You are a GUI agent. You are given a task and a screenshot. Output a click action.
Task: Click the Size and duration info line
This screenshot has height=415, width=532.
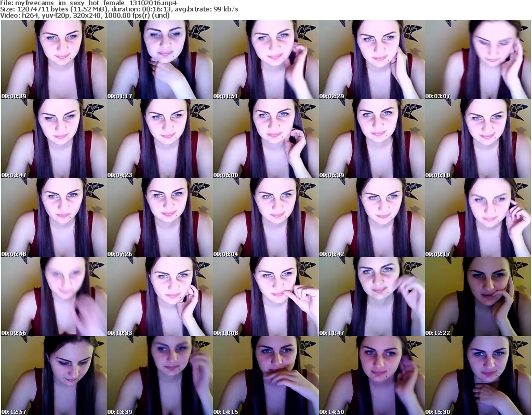(119, 9)
